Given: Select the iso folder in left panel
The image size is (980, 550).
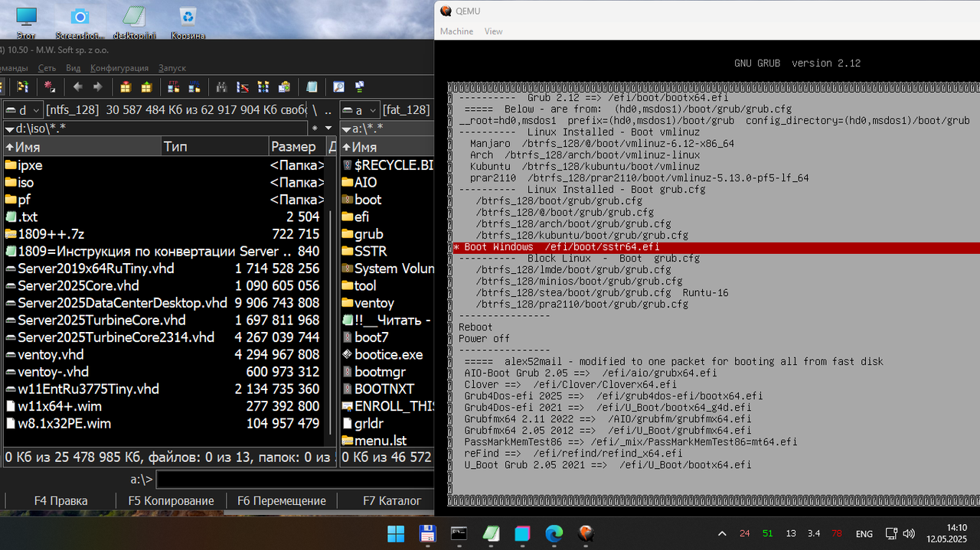Looking at the screenshot, I should click(x=164, y=182).
